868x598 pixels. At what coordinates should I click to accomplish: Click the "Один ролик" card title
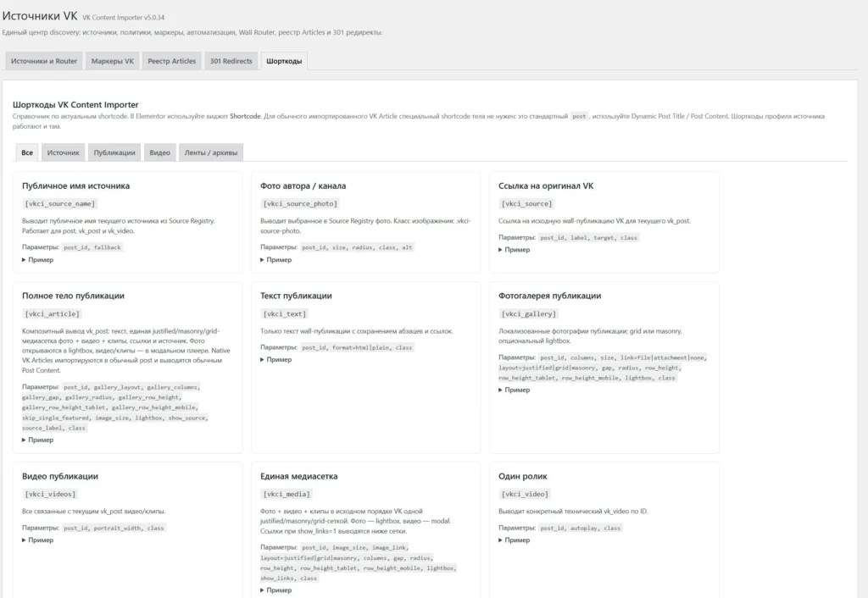(x=522, y=476)
